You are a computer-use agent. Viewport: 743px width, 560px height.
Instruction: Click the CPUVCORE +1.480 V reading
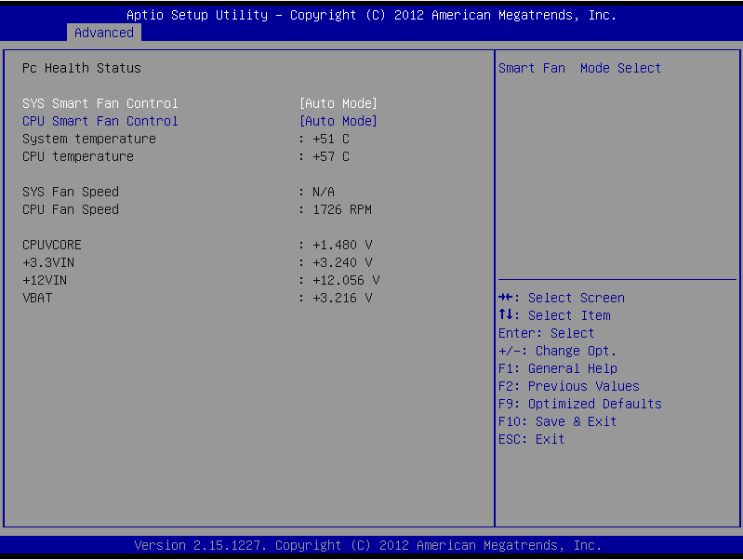point(336,245)
